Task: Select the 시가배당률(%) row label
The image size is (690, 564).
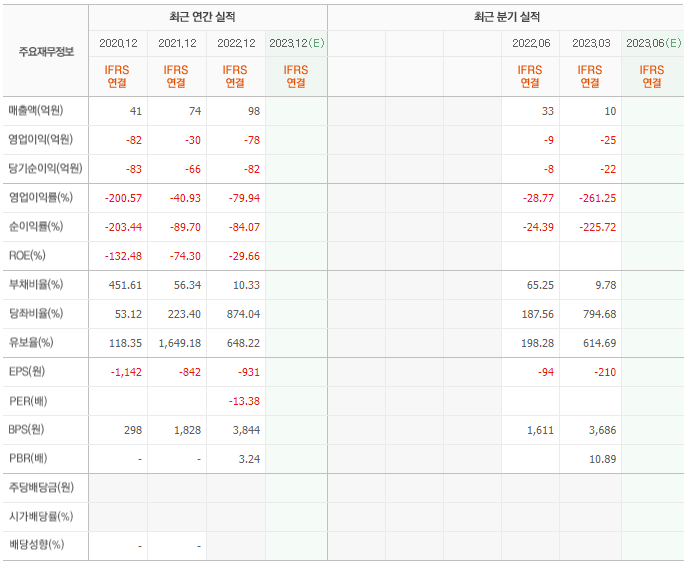Action: coord(40,516)
